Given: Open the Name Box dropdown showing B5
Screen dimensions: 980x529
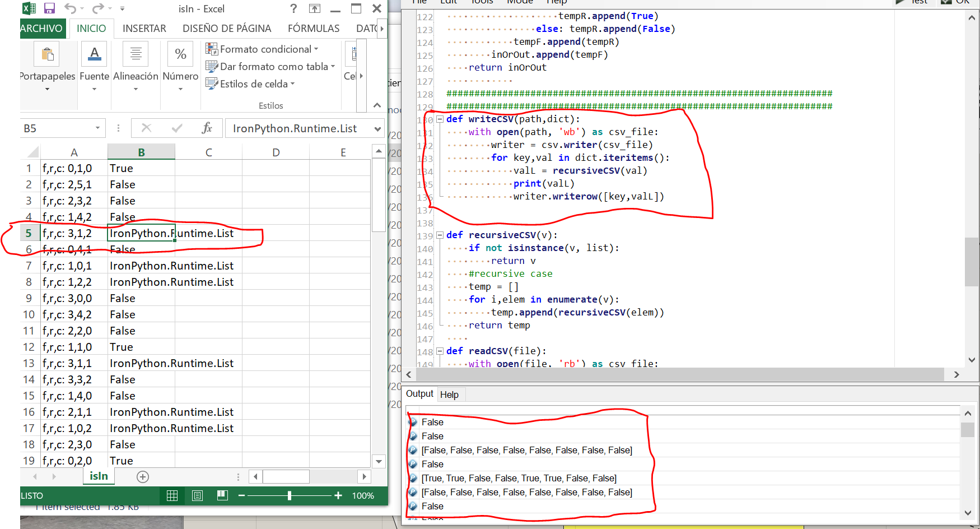Looking at the screenshot, I should click(97, 128).
